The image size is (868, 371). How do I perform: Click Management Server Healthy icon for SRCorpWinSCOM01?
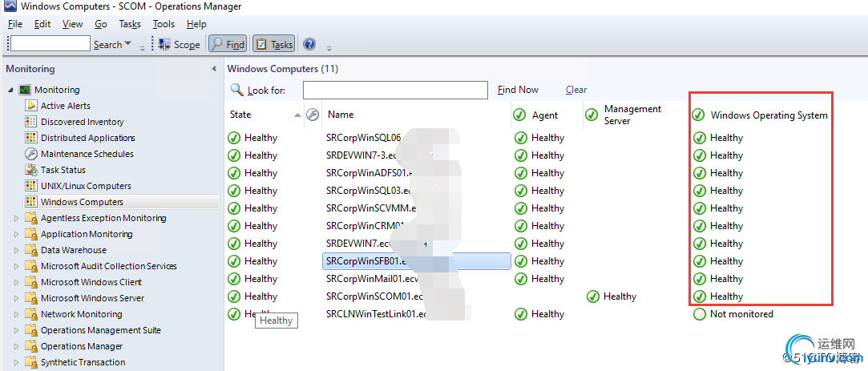[593, 296]
